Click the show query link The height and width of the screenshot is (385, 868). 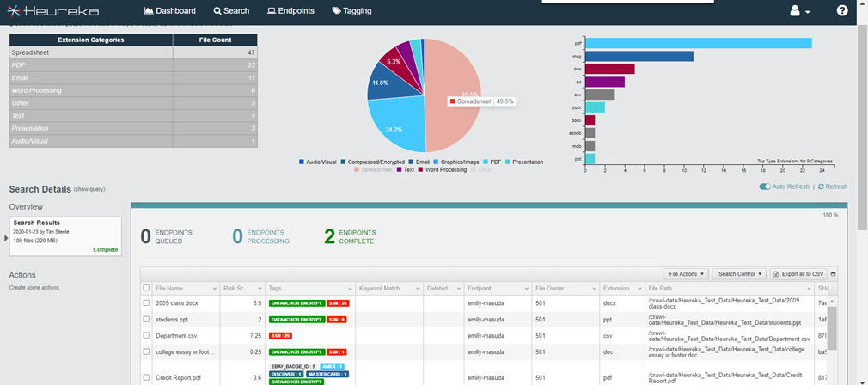89,189
